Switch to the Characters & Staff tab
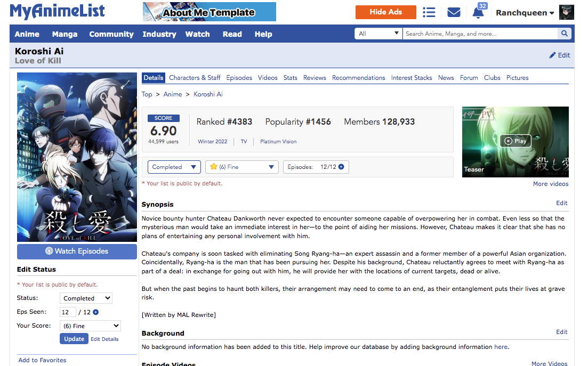588x366 pixels. point(195,78)
